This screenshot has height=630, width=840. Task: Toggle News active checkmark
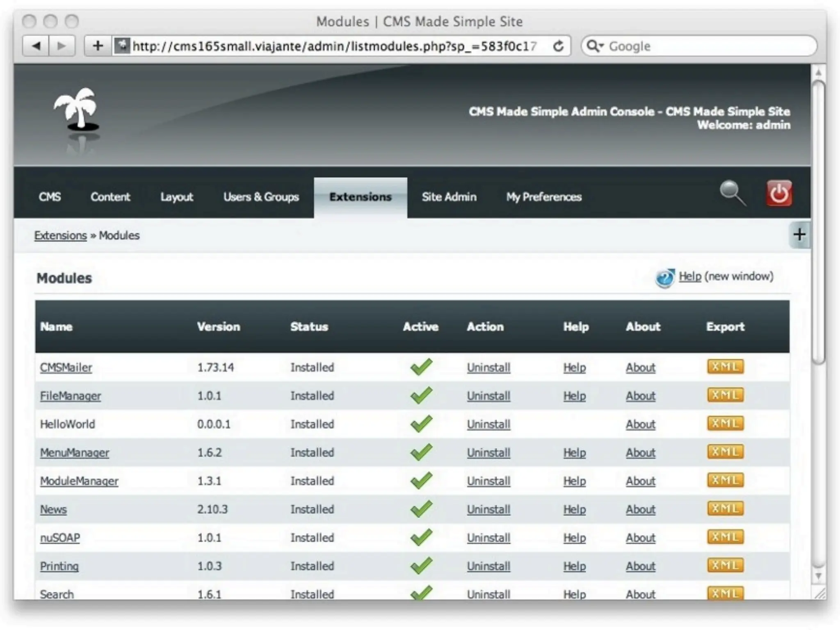click(x=421, y=508)
